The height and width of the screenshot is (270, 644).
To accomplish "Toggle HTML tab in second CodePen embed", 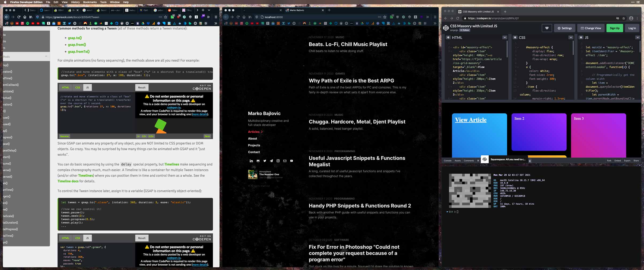I will click(66, 238).
